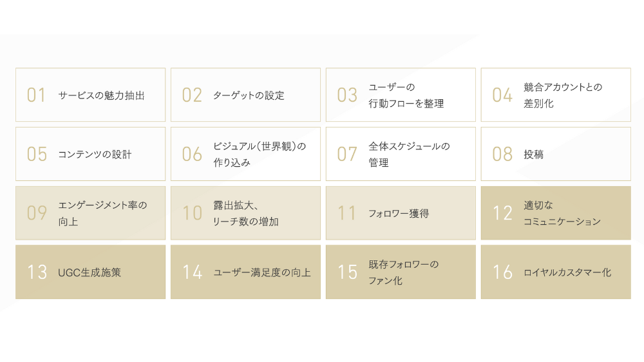Image resolution: width=644 pixels, height=362 pixels.
Task: Click the 露出拡大、リーチ数の増加 card
Action: 245,213
